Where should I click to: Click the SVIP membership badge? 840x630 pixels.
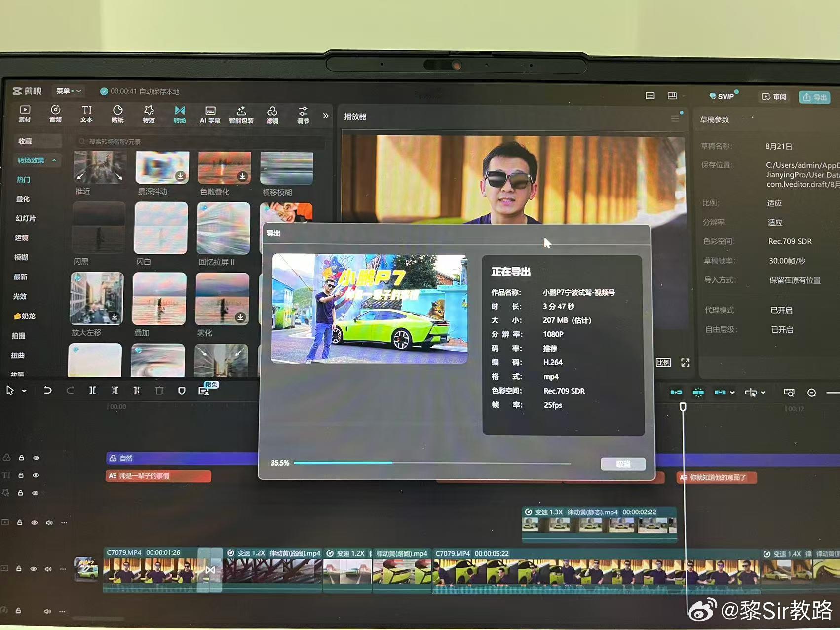(x=722, y=96)
